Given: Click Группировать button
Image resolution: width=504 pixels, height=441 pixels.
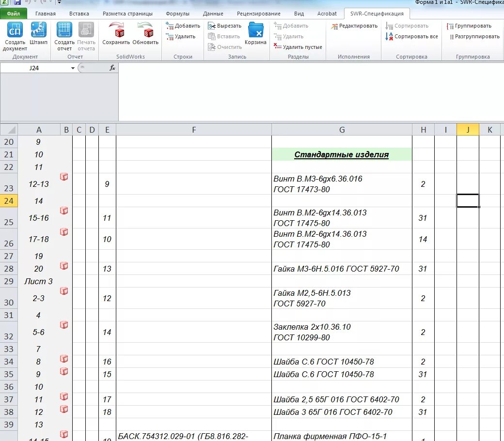Looking at the screenshot, I should pyautogui.click(x=469, y=26).
